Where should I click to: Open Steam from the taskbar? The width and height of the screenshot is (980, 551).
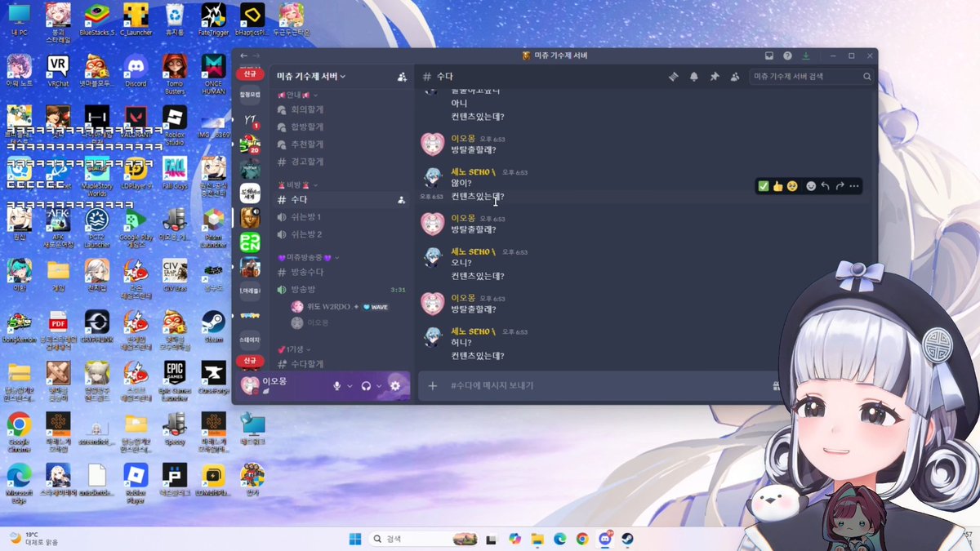click(x=627, y=539)
